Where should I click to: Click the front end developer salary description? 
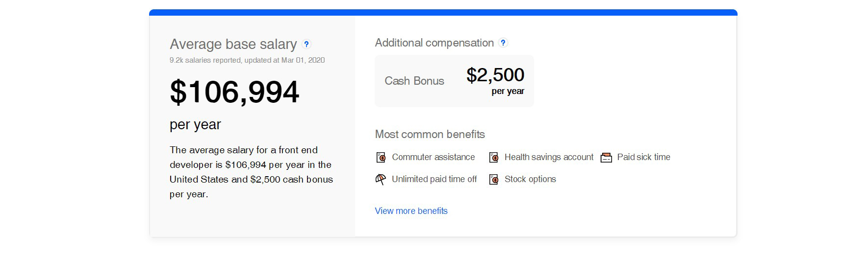pos(251,172)
